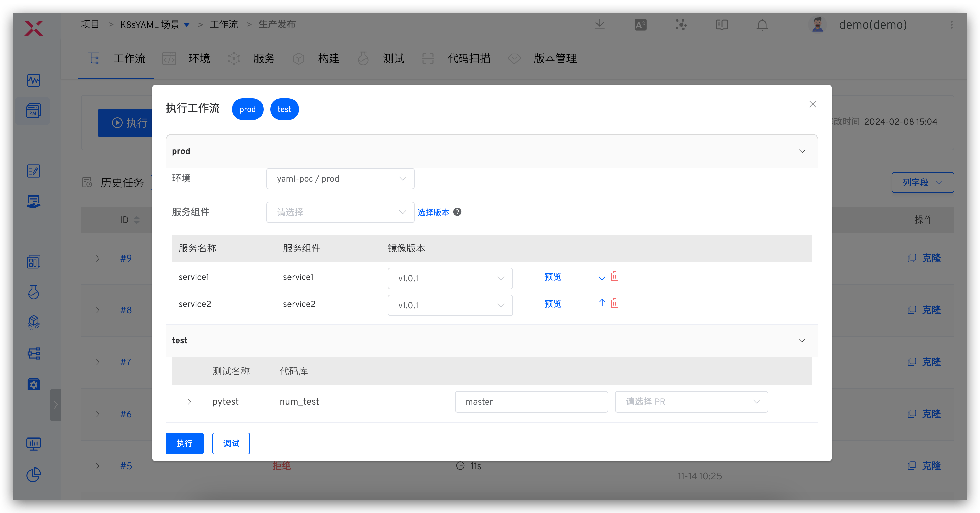
Task: Open service1 镜像版本 v1.0.1 dropdown
Action: [450, 278]
